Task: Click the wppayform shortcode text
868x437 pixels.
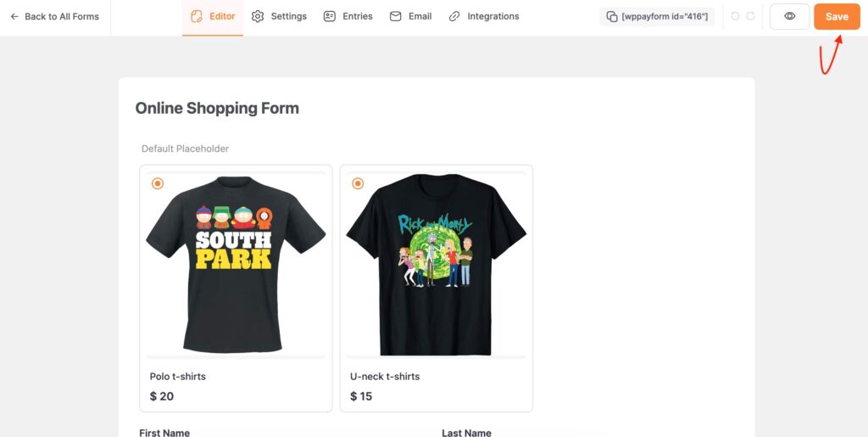Action: click(665, 17)
